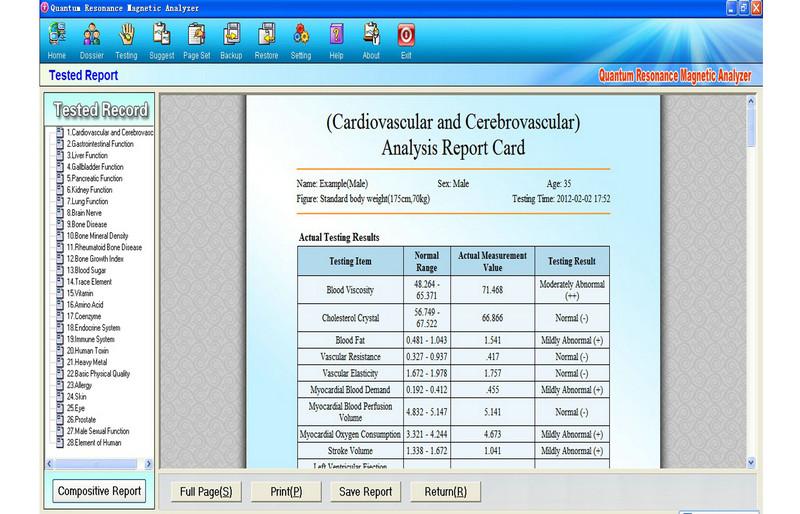Open 16.Amino Acid report
800x514 pixels.
pos(85,305)
